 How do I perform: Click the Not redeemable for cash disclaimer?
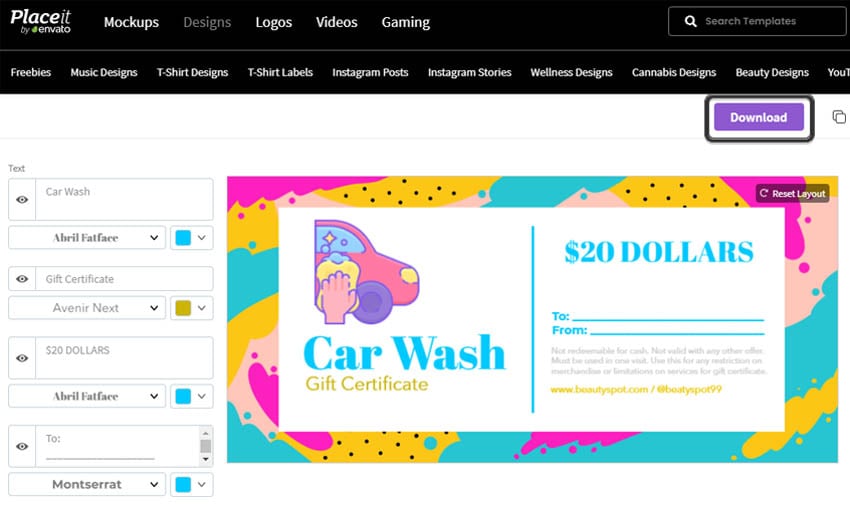[x=659, y=361]
